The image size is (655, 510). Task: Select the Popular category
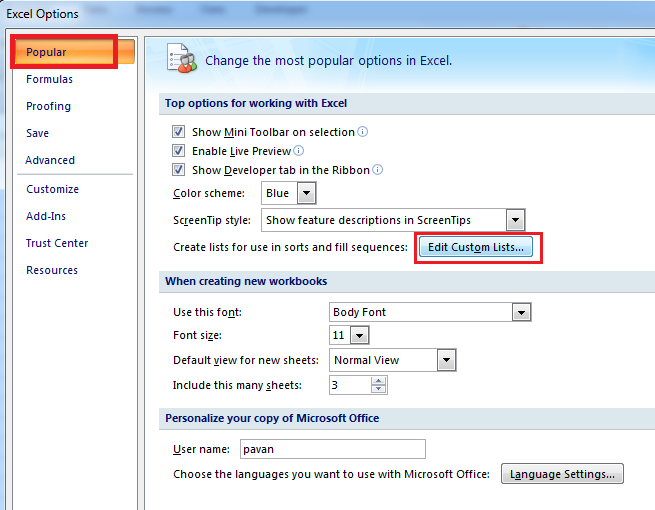coord(74,52)
